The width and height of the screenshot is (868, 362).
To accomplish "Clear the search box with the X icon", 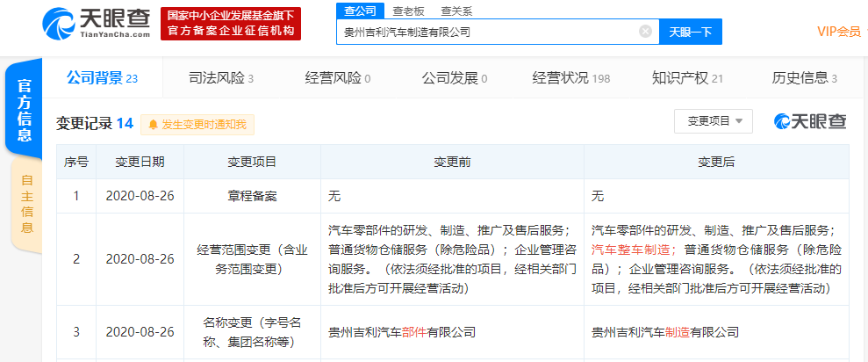I will pyautogui.click(x=645, y=32).
